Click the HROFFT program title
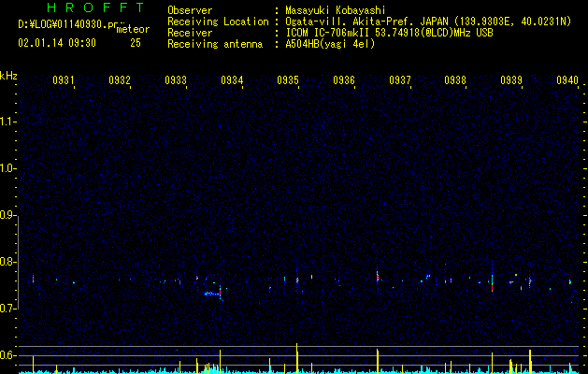588x374 pixels. pyautogui.click(x=95, y=7)
